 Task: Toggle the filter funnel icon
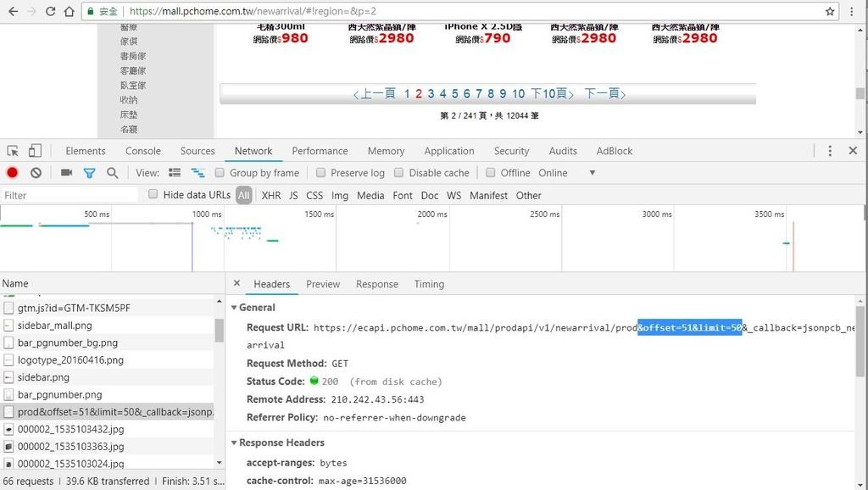point(89,173)
